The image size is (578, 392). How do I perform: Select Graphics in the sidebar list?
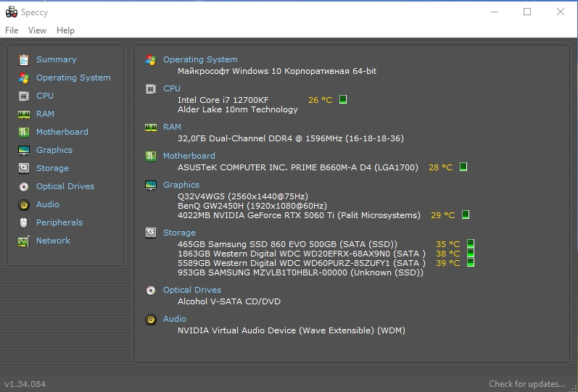(54, 150)
